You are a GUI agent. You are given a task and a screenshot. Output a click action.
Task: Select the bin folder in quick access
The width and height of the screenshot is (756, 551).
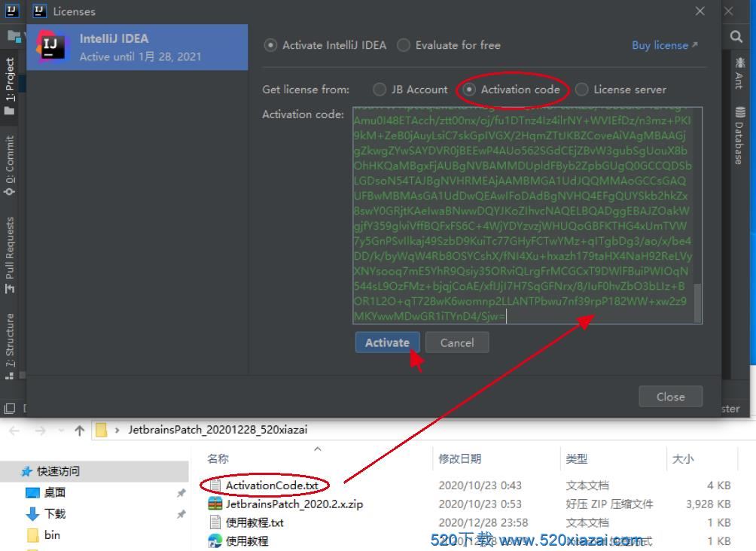coord(52,534)
